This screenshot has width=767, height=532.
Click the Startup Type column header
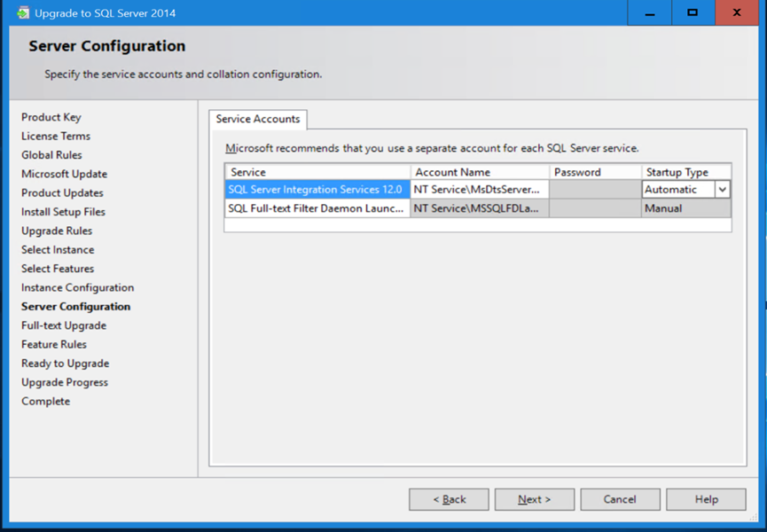(x=686, y=172)
